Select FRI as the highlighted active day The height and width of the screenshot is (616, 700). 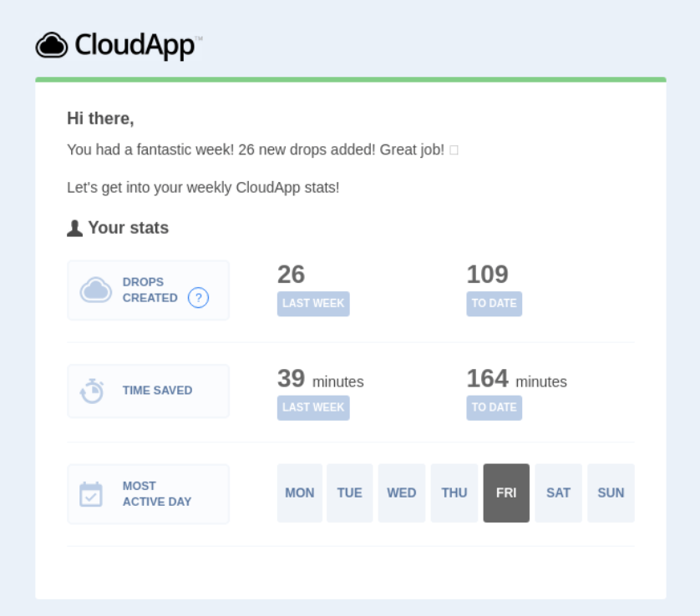tap(507, 492)
